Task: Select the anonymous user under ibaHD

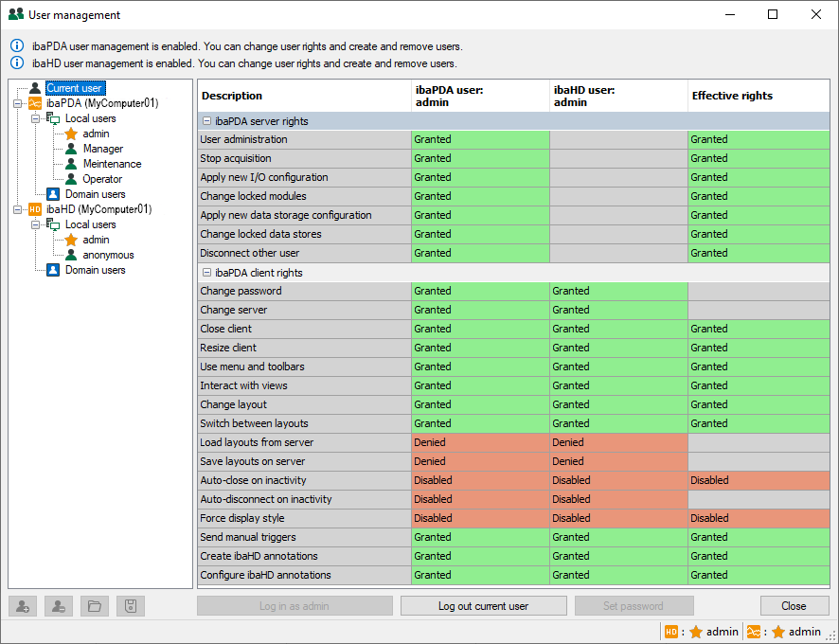Action: coord(108,255)
